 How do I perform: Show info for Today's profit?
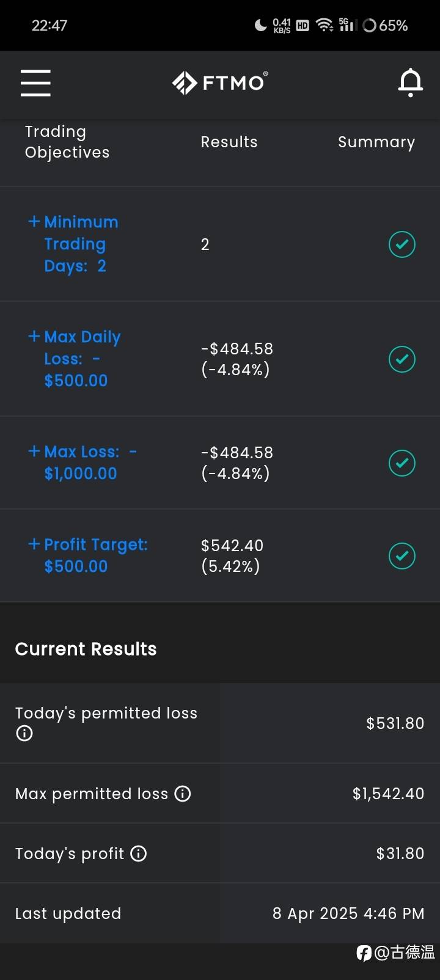pos(139,854)
